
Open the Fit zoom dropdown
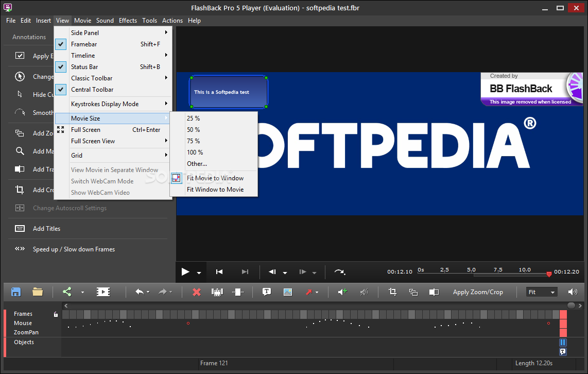(x=542, y=292)
